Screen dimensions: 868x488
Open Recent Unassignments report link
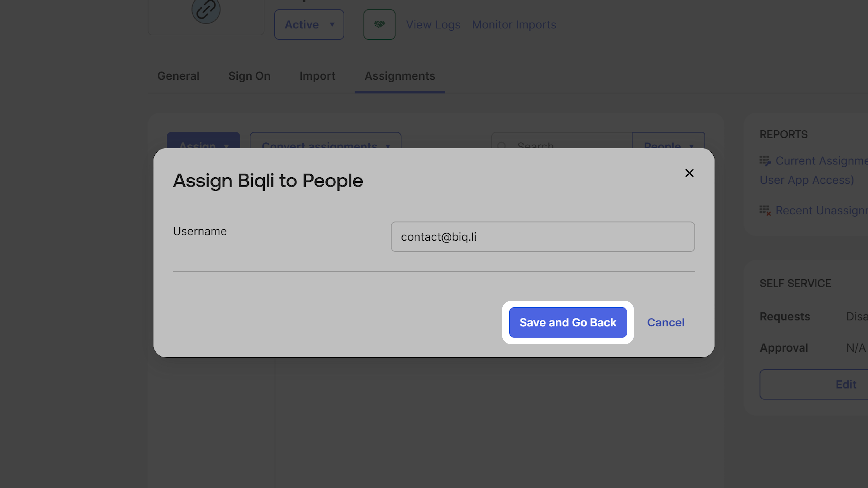coord(821,211)
